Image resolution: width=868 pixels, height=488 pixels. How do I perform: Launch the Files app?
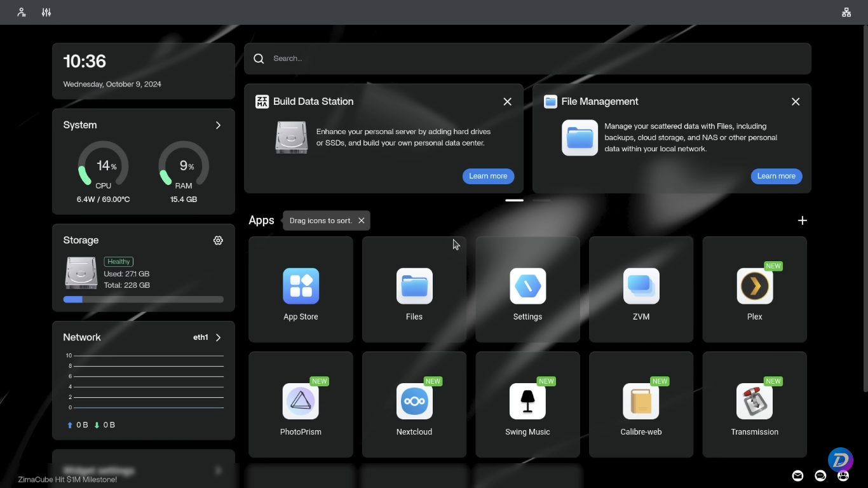pyautogui.click(x=414, y=287)
